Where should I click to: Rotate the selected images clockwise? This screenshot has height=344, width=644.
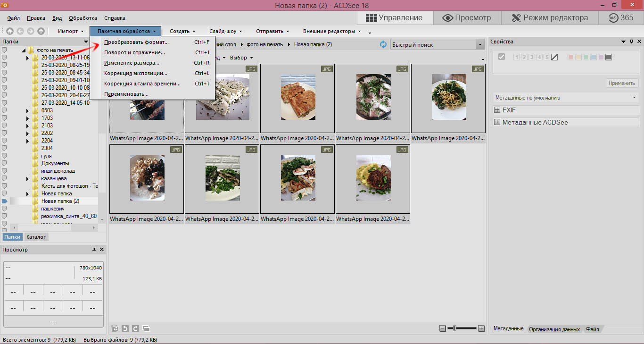tap(135, 328)
